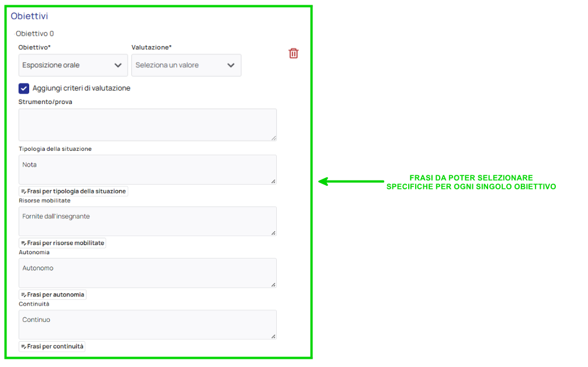Click the Obiettivi section heading
This screenshot has width=588, height=367.
(x=29, y=16)
